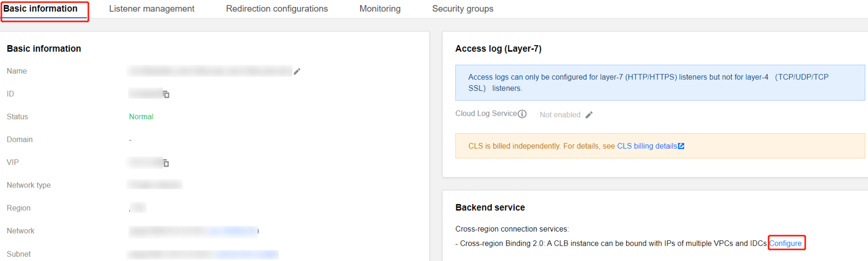Copy the ID using its copy icon
Screen dimensions: 868x261
166,94
